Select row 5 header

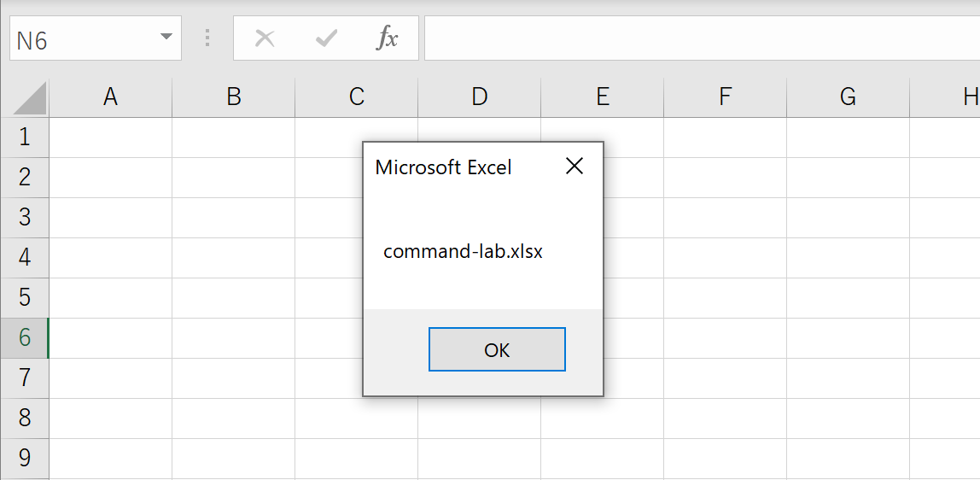(x=25, y=297)
